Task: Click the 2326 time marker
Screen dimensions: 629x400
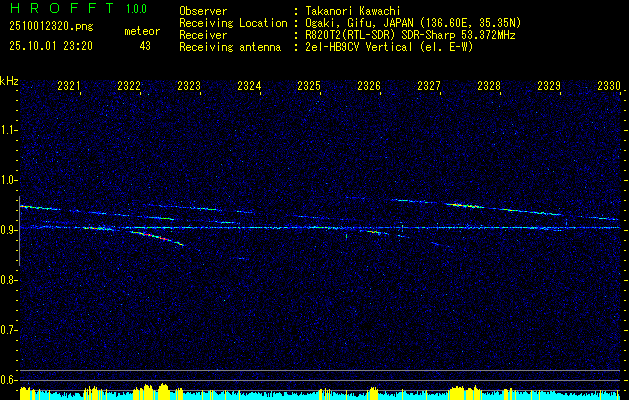Action: pos(369,85)
